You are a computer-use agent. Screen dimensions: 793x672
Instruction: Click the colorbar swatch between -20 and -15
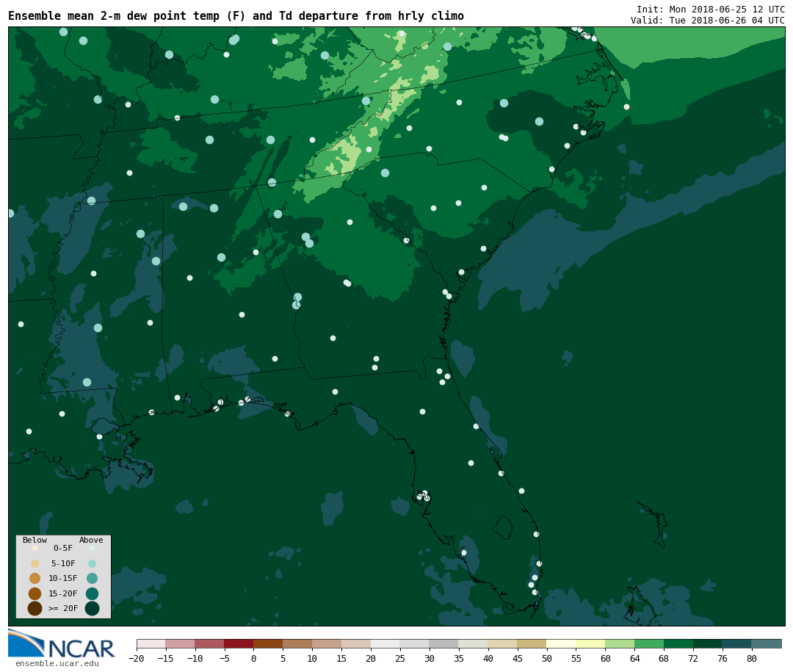[151, 644]
